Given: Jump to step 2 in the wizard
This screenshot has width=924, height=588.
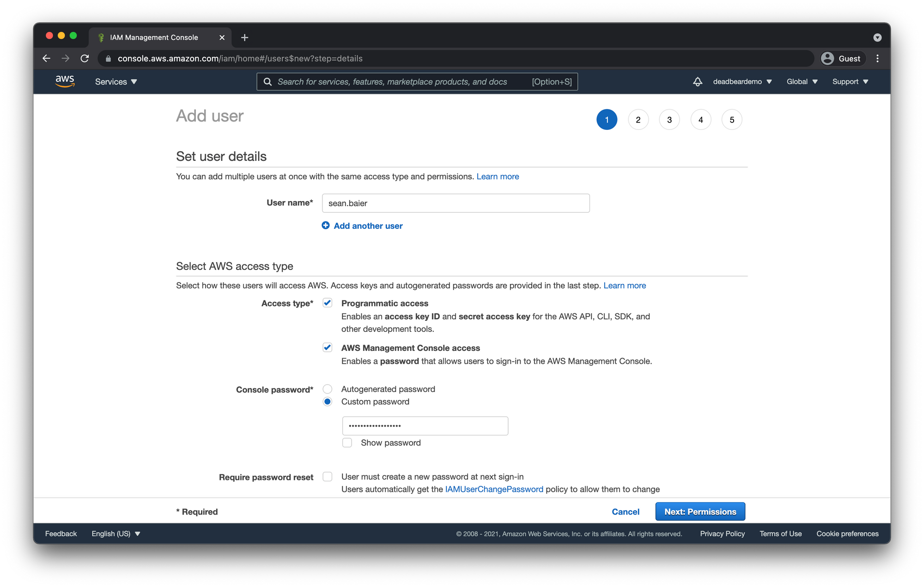Looking at the screenshot, I should coord(638,120).
